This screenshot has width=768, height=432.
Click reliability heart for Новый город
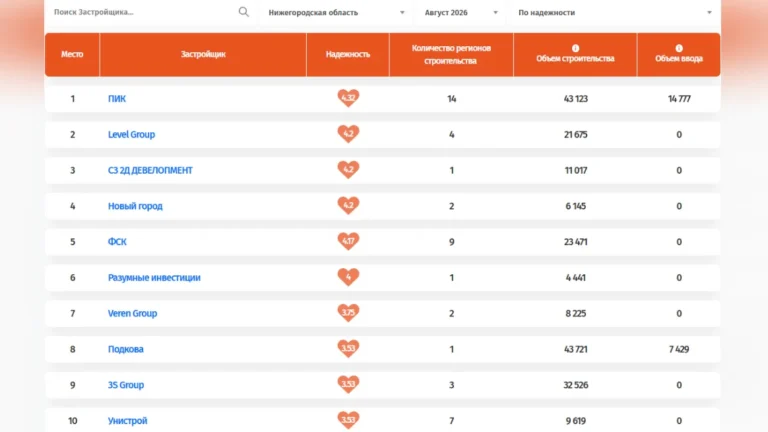[348, 205]
